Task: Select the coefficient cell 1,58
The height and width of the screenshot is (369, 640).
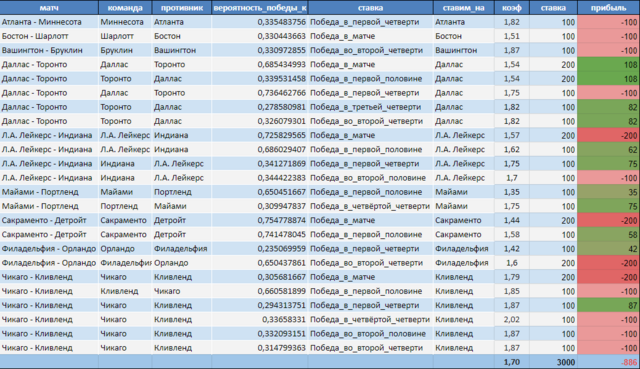Action: [512, 234]
